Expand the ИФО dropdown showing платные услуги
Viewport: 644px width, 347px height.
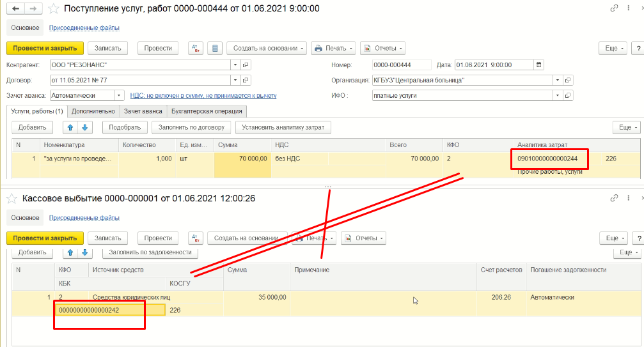coord(558,95)
